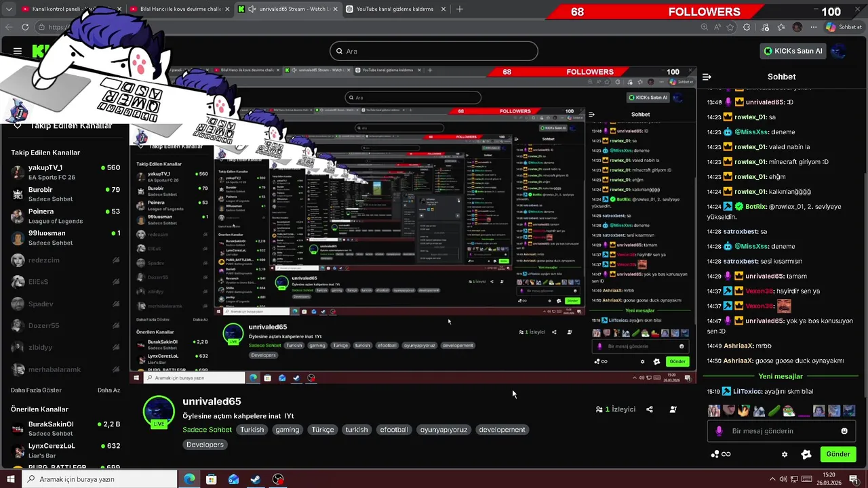
Task: Click 'KICKs Satın Al' button
Action: pos(793,51)
